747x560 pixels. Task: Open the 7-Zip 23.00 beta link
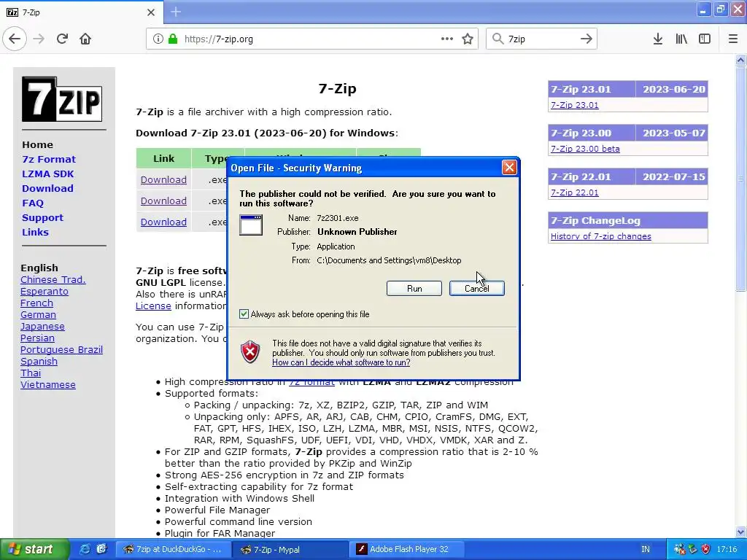[585, 149]
